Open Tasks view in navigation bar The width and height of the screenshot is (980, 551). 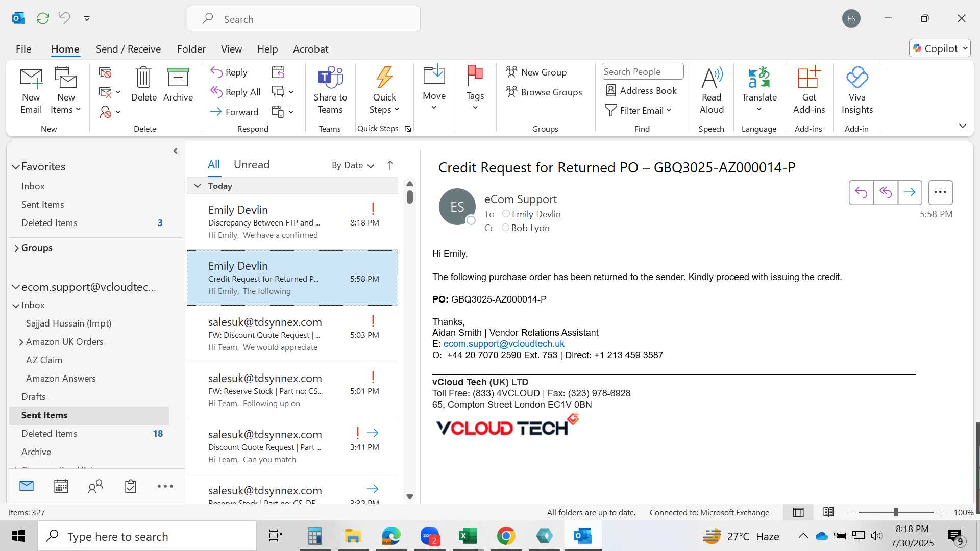[x=131, y=486]
